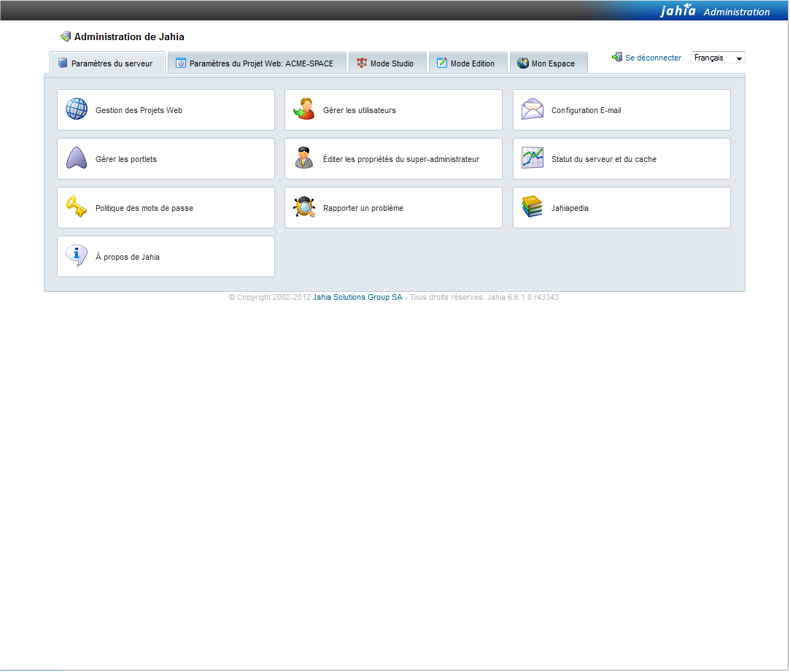
Task: Click the Gérer les utilisateurs user icon
Action: point(304,109)
